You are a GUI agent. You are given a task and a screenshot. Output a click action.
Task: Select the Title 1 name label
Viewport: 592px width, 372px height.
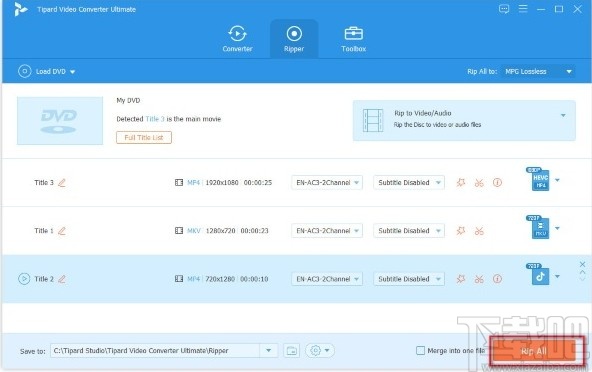point(44,231)
